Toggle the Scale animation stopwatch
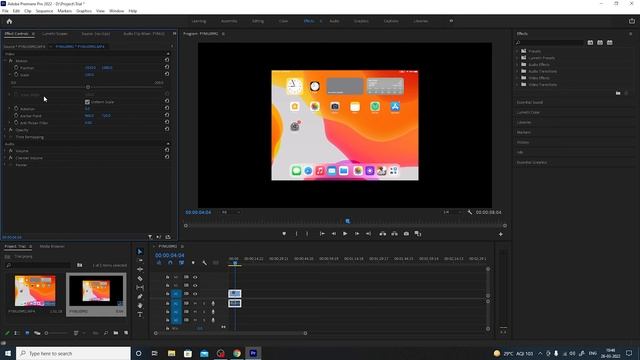 pos(16,75)
